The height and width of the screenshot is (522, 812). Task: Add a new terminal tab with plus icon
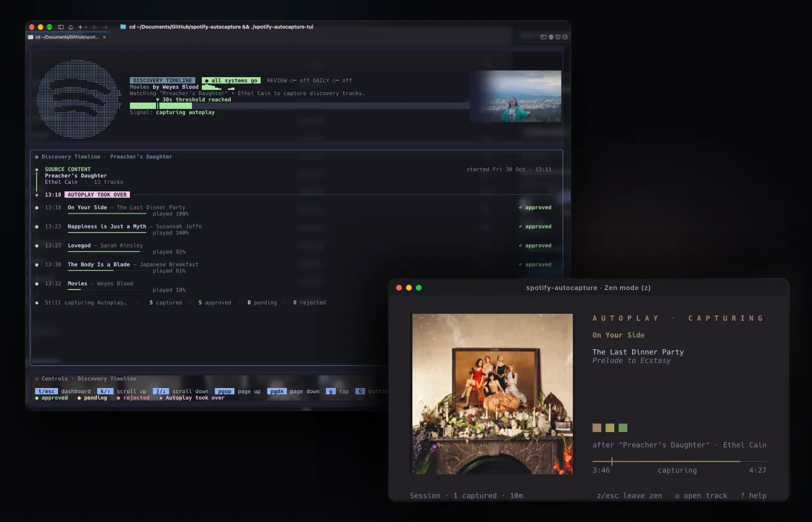coord(80,27)
